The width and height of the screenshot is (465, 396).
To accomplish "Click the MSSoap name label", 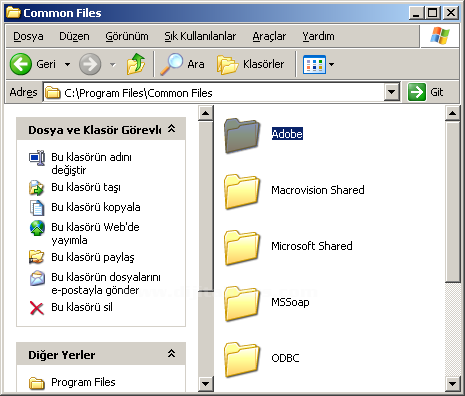I will (x=290, y=302).
